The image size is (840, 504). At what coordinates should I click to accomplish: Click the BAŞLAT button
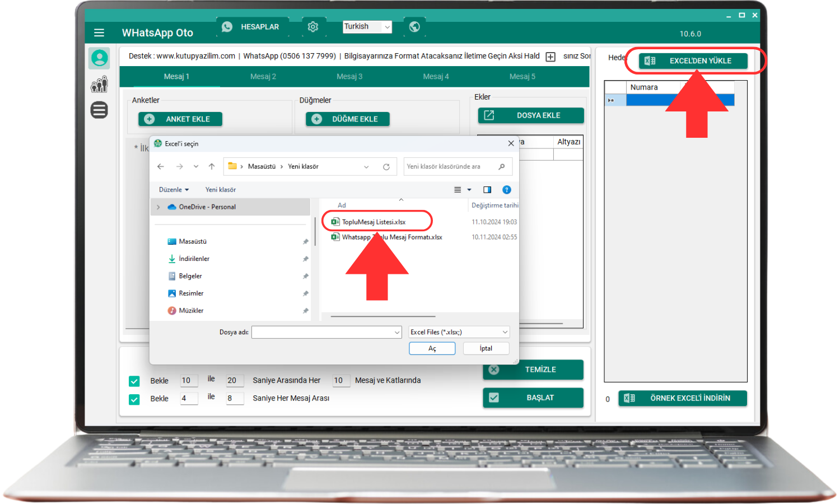pos(533,398)
